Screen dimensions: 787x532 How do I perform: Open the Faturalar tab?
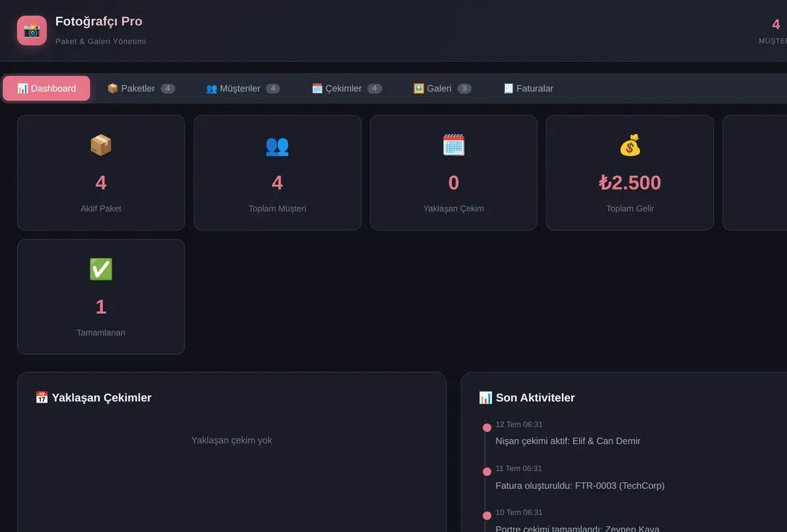[x=528, y=88]
